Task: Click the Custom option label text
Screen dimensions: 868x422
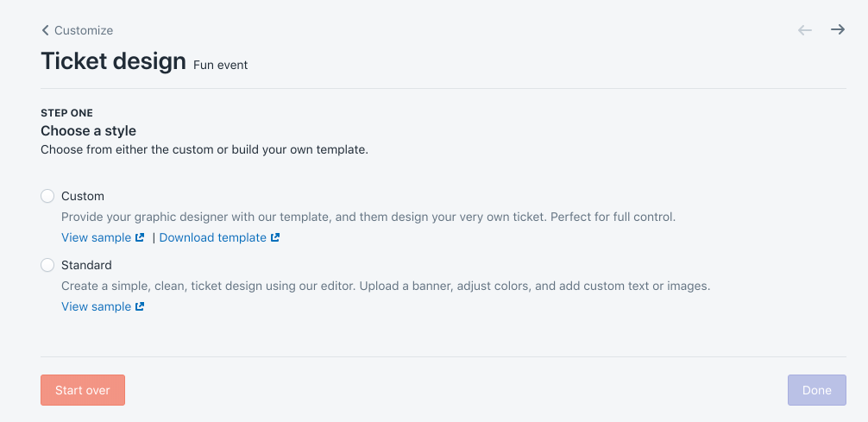Action: point(83,196)
